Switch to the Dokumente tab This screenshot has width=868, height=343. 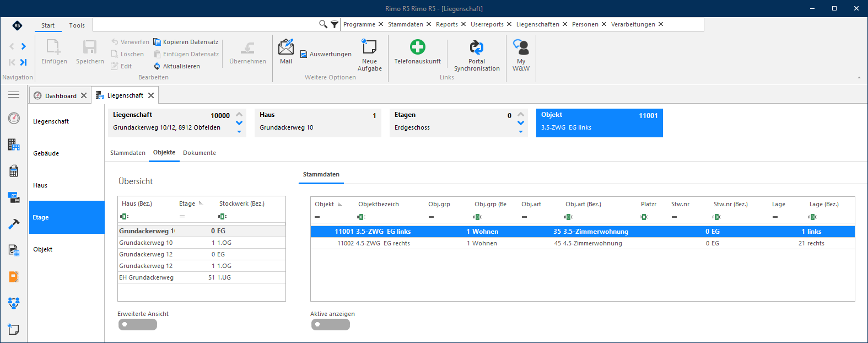pyautogui.click(x=200, y=153)
